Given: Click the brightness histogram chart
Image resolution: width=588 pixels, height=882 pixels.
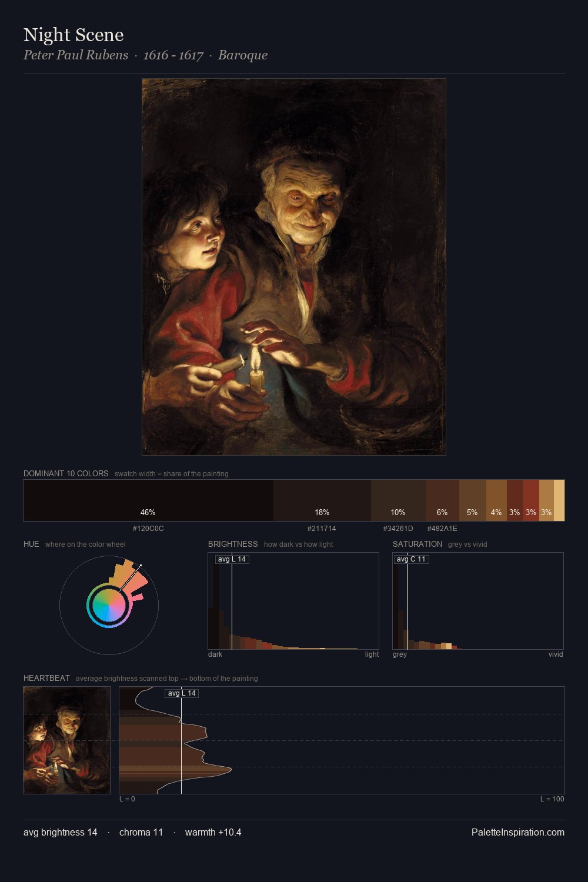Looking at the screenshot, I should click(x=293, y=601).
